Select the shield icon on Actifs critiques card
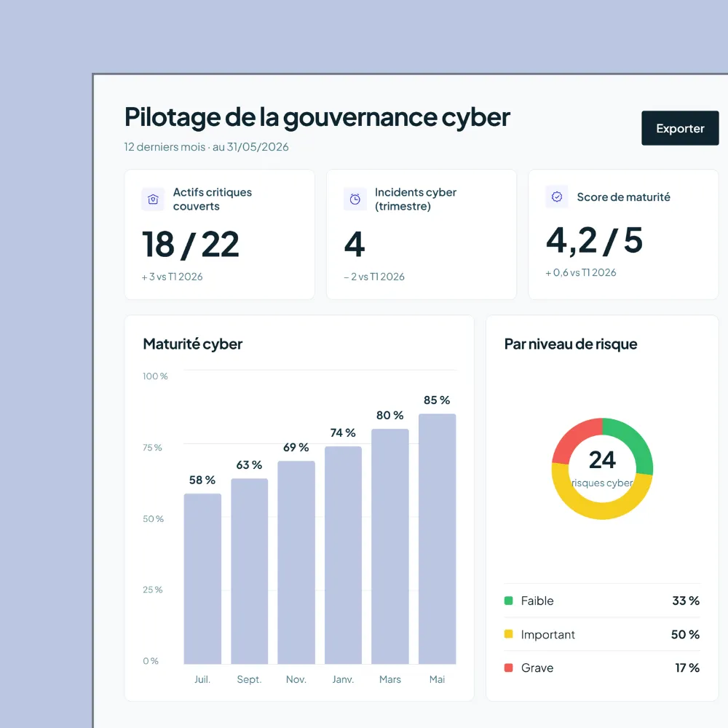The height and width of the screenshot is (728, 728). [153, 199]
